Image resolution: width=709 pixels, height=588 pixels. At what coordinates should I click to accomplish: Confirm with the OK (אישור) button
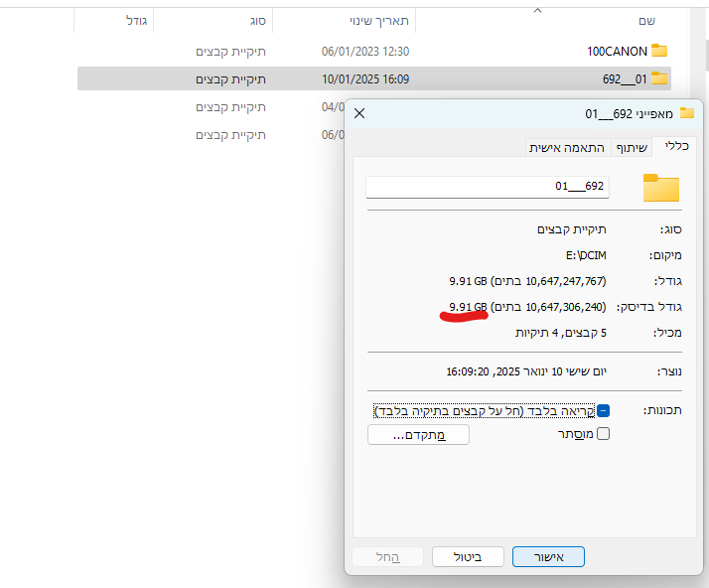point(548,557)
